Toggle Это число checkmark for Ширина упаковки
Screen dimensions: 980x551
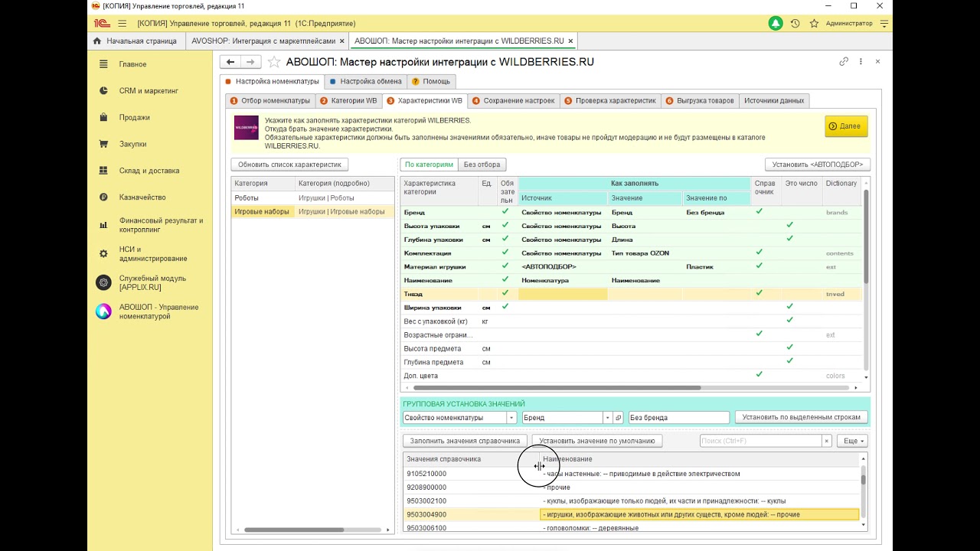click(790, 308)
